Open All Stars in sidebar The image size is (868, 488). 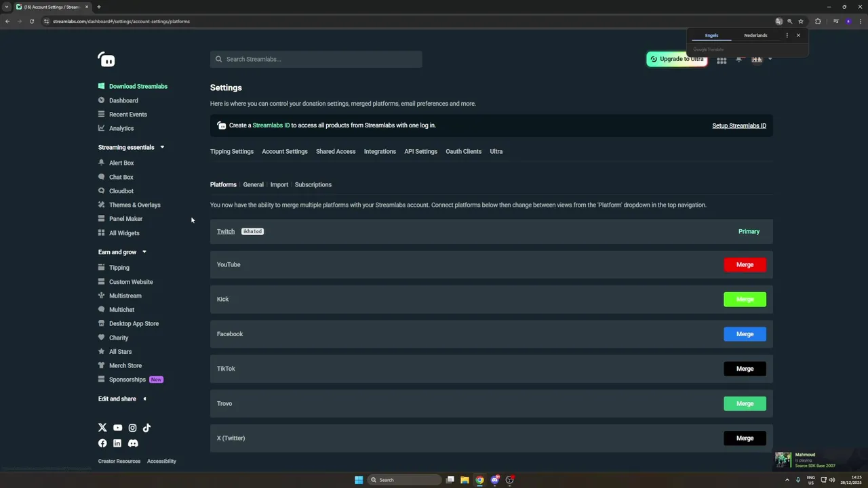pyautogui.click(x=115, y=352)
